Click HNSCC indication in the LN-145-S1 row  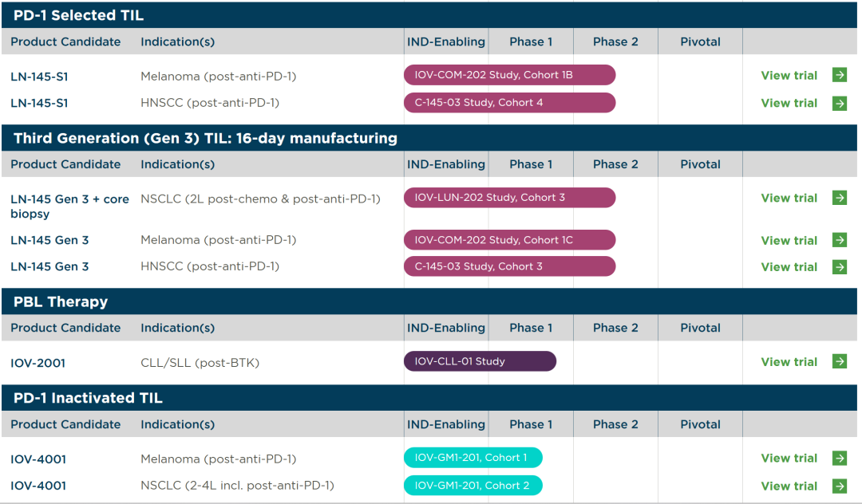point(210,103)
